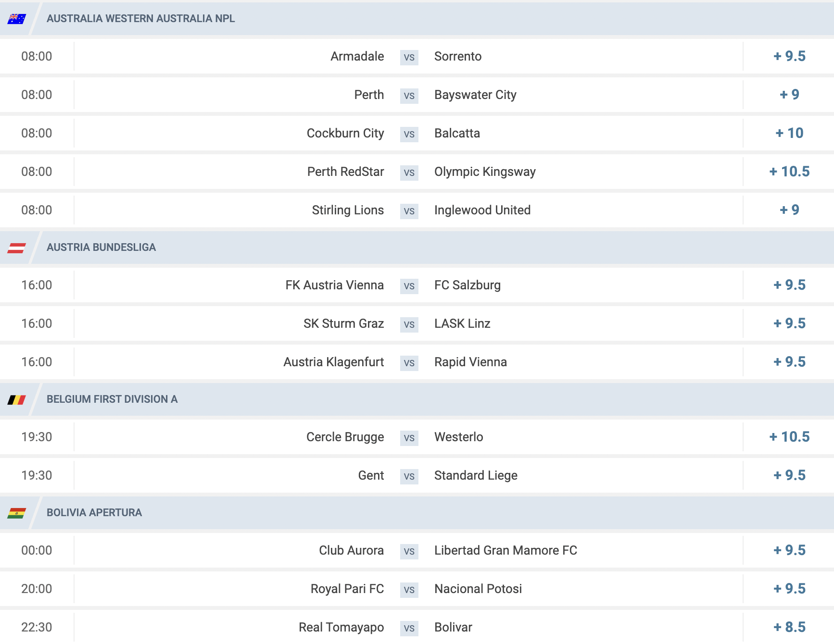Open Bolivia Apertura league header
The width and height of the screenshot is (834, 644).
(x=94, y=513)
